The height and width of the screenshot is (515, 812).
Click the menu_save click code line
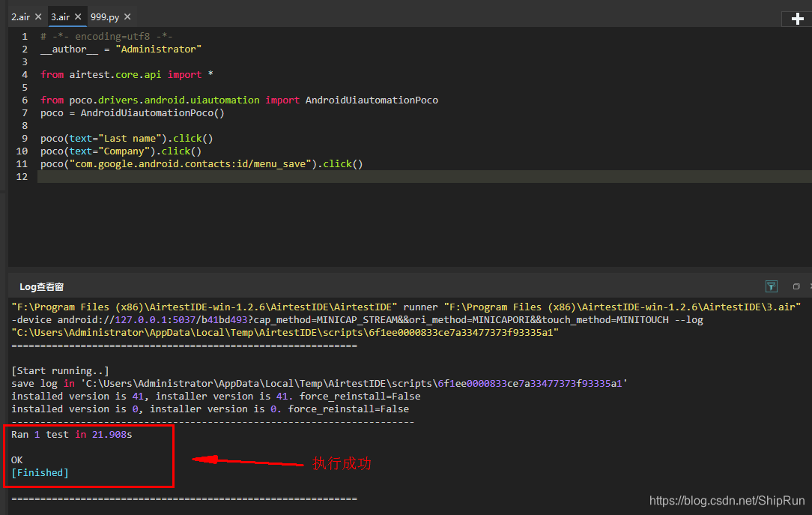pos(202,163)
